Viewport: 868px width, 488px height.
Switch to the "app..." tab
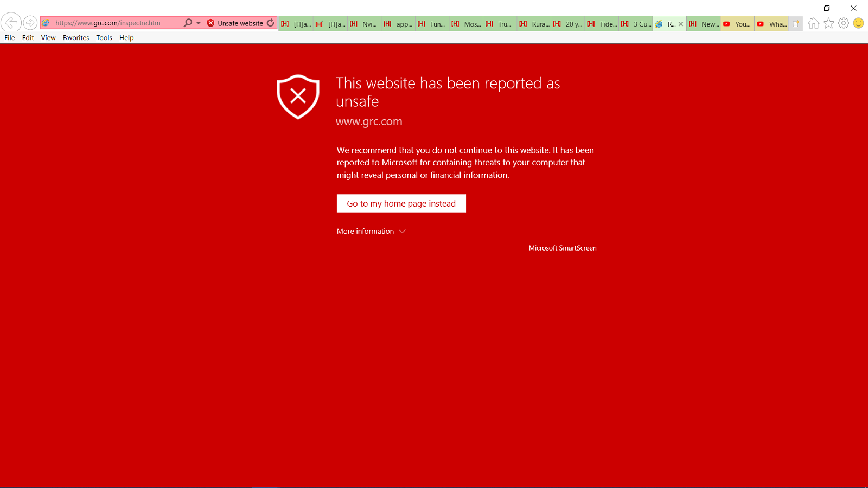tap(398, 24)
